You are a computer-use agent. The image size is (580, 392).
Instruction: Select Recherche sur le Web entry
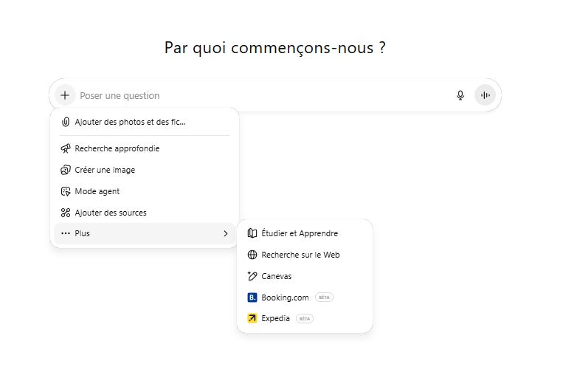click(300, 255)
